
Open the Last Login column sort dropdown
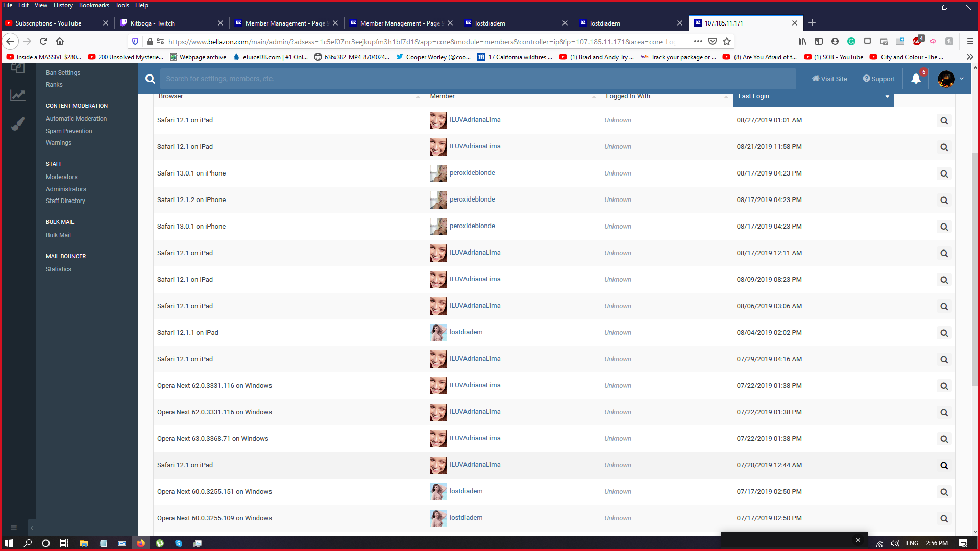(x=887, y=96)
